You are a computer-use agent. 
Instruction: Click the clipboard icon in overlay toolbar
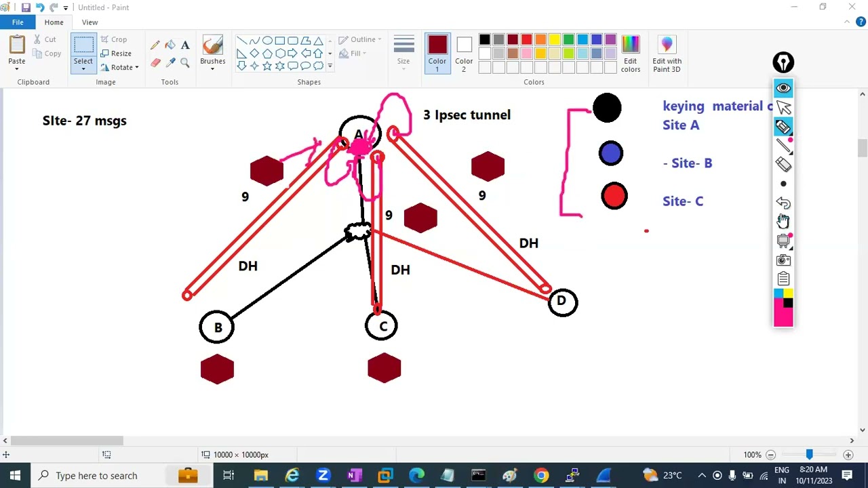click(x=783, y=279)
